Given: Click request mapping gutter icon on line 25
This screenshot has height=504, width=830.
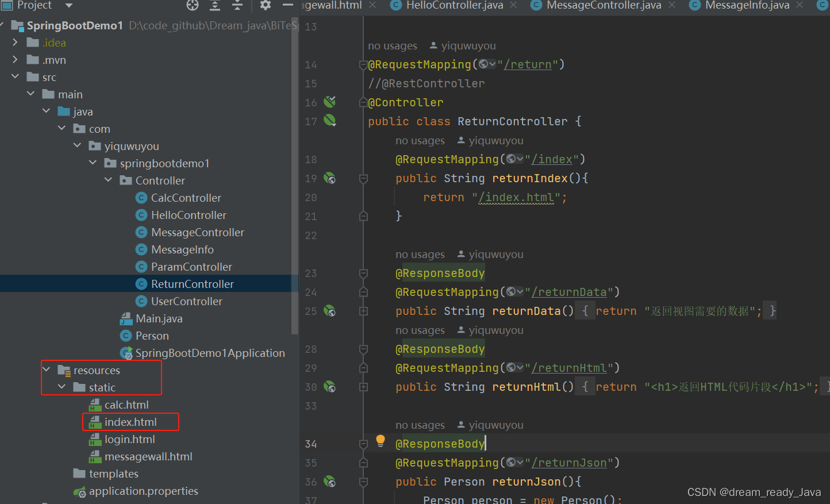Looking at the screenshot, I should pos(329,311).
